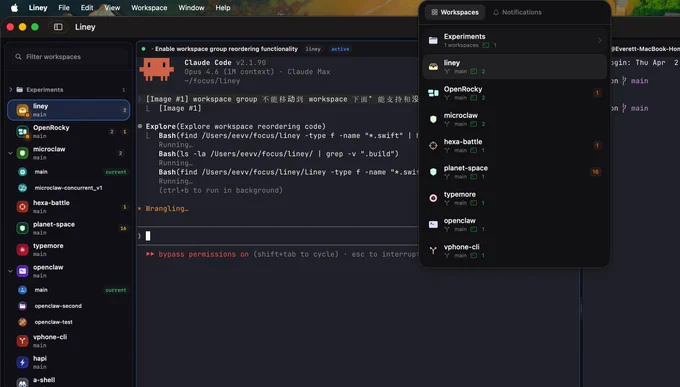
Task: Click the Experiments folder icon in sidebar
Action: (x=20, y=90)
